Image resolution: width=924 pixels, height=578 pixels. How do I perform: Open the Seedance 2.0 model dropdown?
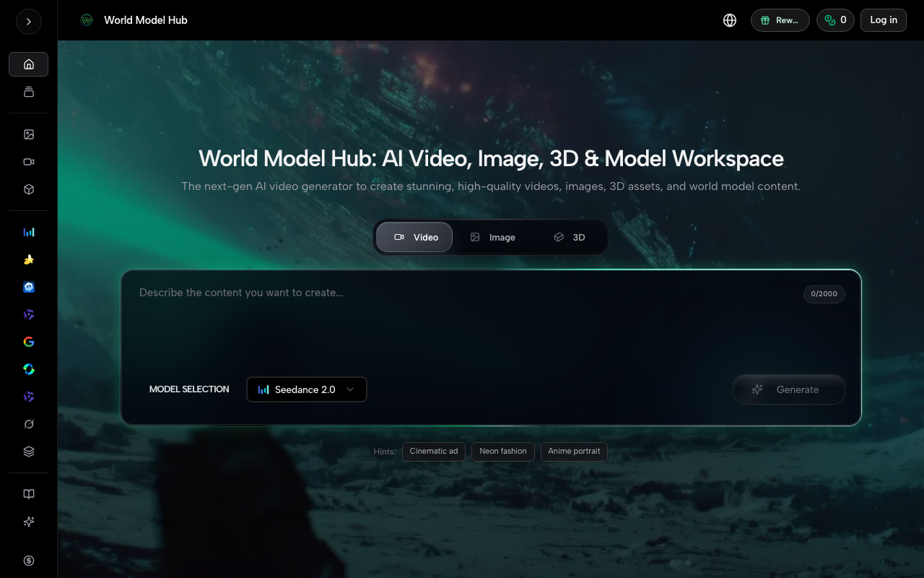(307, 389)
